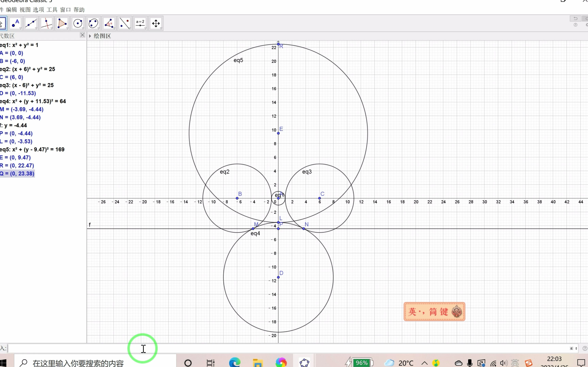The image size is (588, 367).
Task: Open the 编辑 menu
Action: pos(11,10)
